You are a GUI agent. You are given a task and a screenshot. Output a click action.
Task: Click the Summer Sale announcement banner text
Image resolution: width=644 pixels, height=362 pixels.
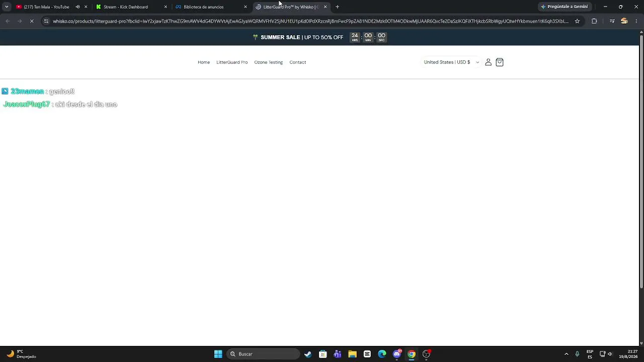coord(301,37)
